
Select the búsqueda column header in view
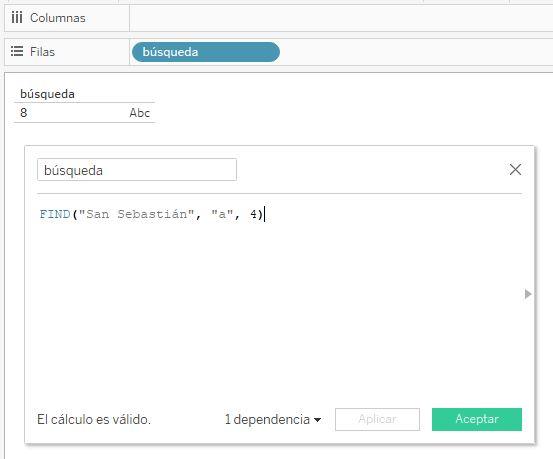tap(47, 94)
